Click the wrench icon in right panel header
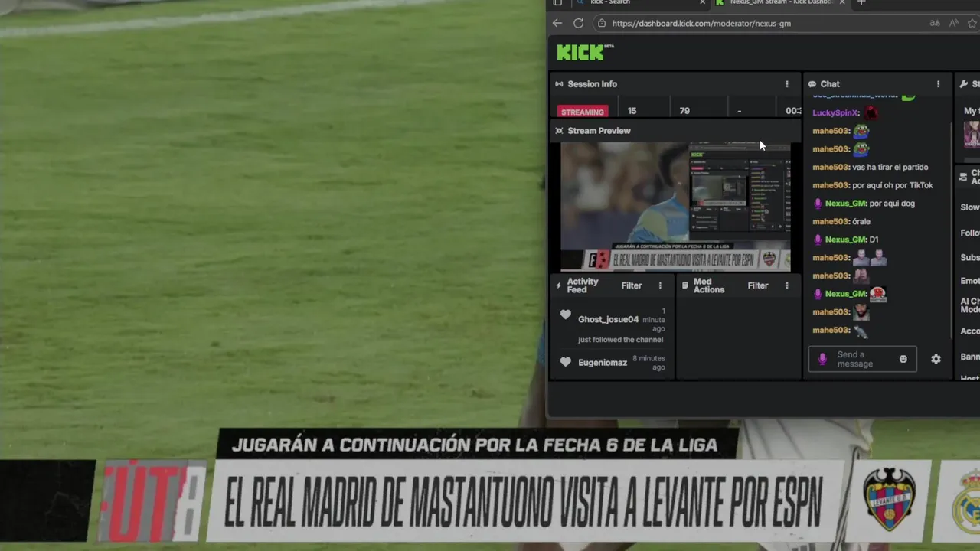The image size is (980, 551). click(964, 84)
